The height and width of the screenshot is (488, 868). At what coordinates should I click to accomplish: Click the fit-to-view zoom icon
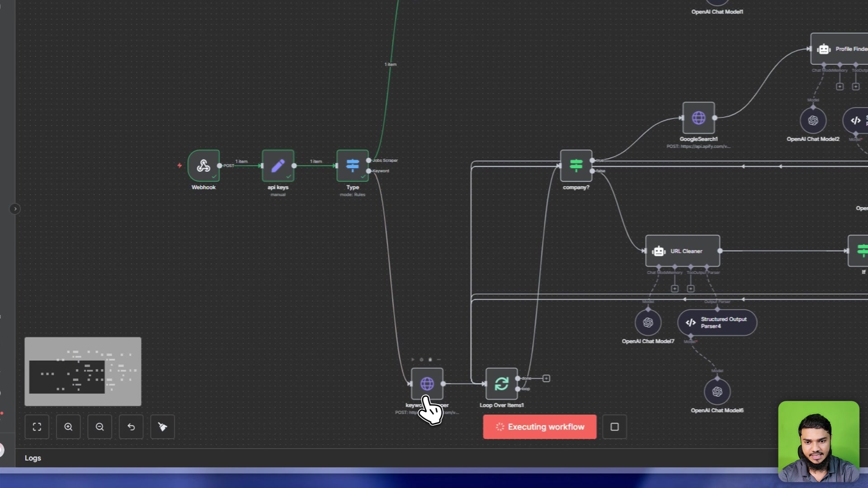(x=37, y=427)
